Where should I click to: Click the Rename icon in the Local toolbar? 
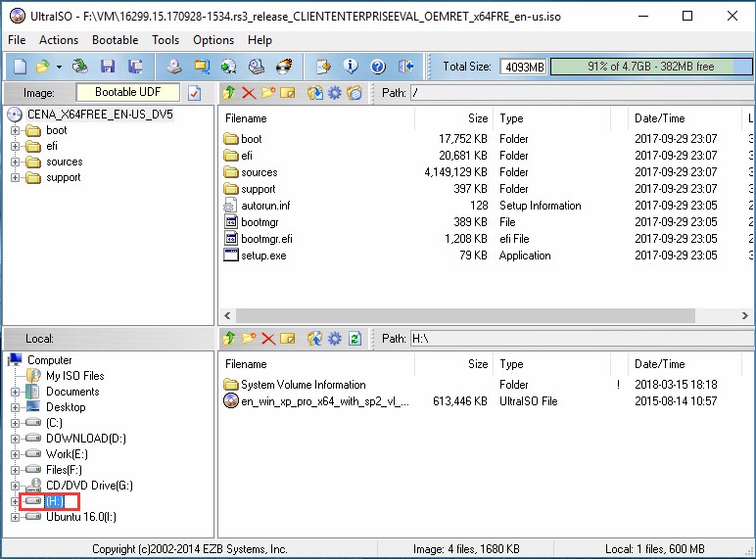click(x=287, y=339)
